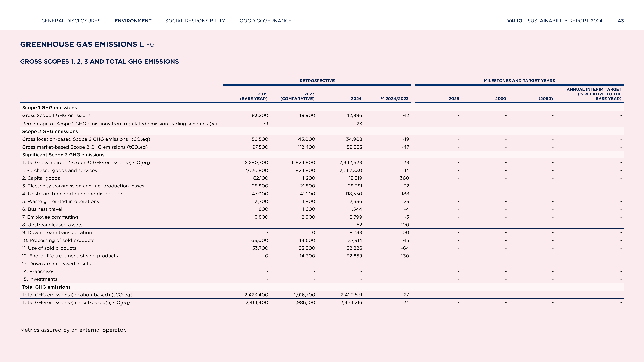Go to General Disclosures section
This screenshot has width=644, height=362.
[71, 21]
